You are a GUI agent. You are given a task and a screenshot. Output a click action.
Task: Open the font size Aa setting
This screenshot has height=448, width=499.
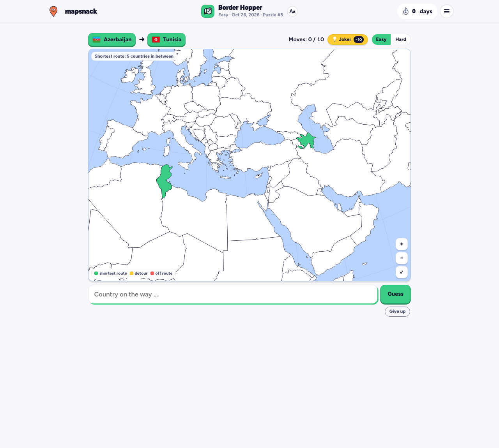coord(292,11)
